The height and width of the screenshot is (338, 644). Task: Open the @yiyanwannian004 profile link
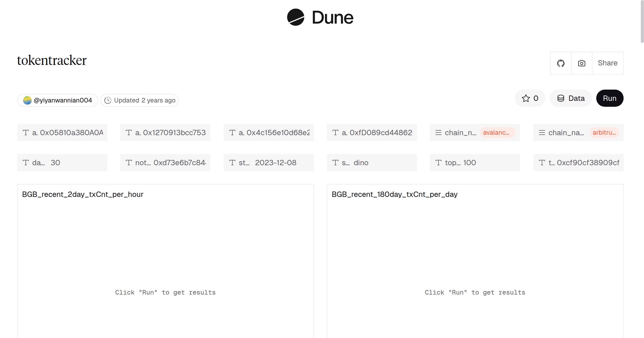[x=63, y=100]
